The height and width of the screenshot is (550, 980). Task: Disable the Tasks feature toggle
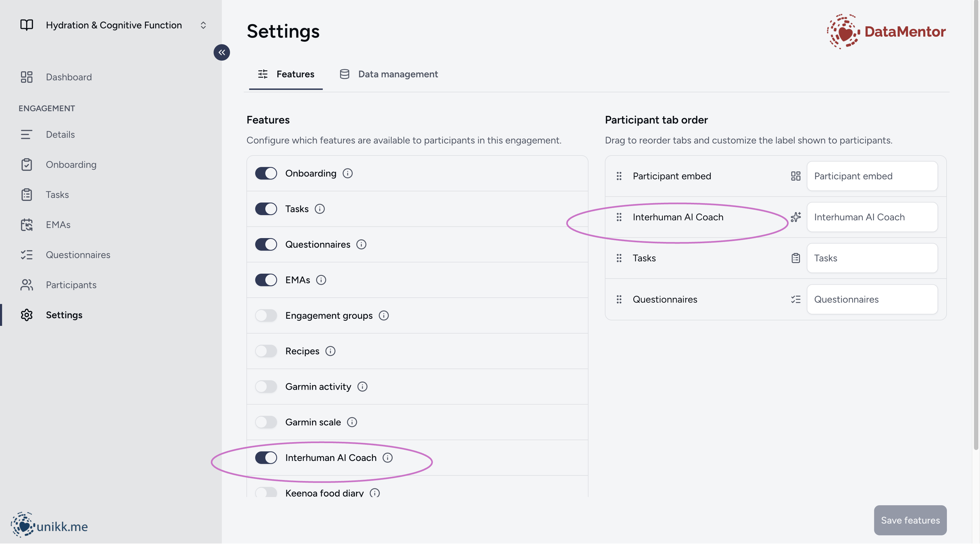pyautogui.click(x=266, y=209)
